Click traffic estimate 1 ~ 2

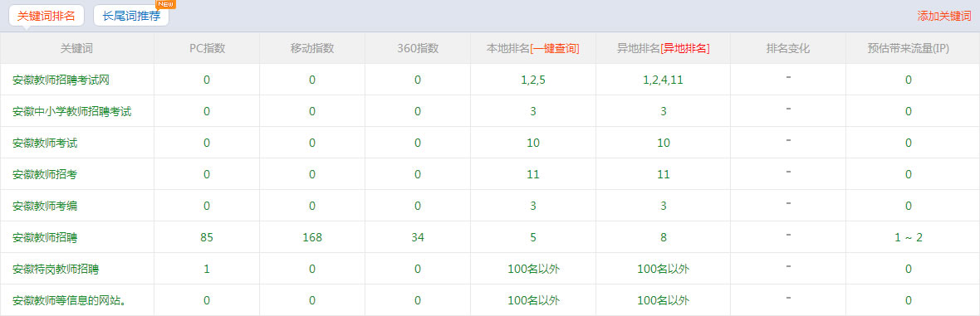(908, 237)
